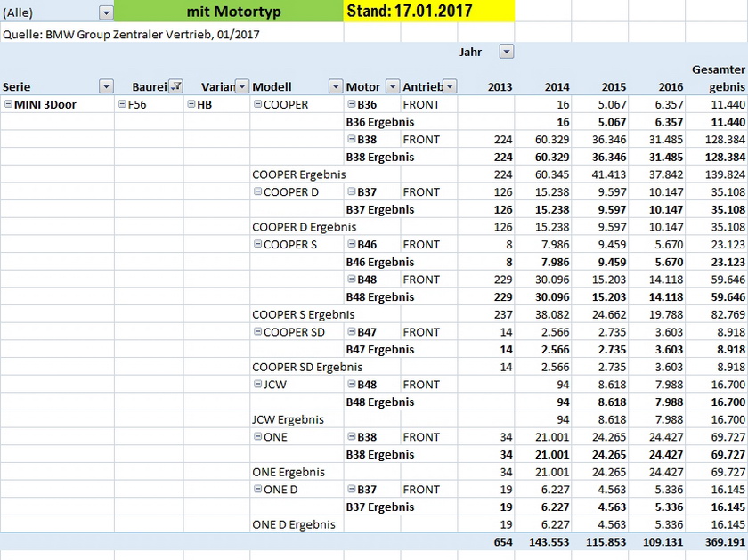Select the green 'mit Motortyp' header cell
748x560 pixels.
point(229,11)
